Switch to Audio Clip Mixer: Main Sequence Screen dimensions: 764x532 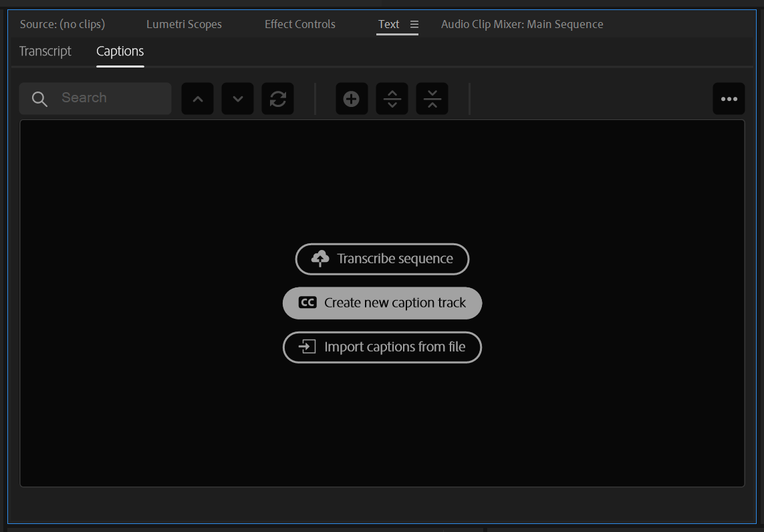point(522,24)
